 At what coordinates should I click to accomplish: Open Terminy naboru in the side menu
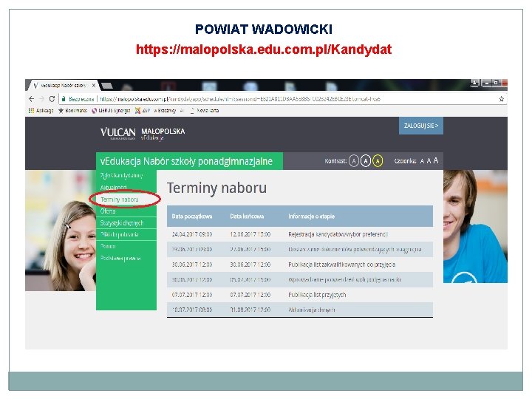pyautogui.click(x=120, y=199)
